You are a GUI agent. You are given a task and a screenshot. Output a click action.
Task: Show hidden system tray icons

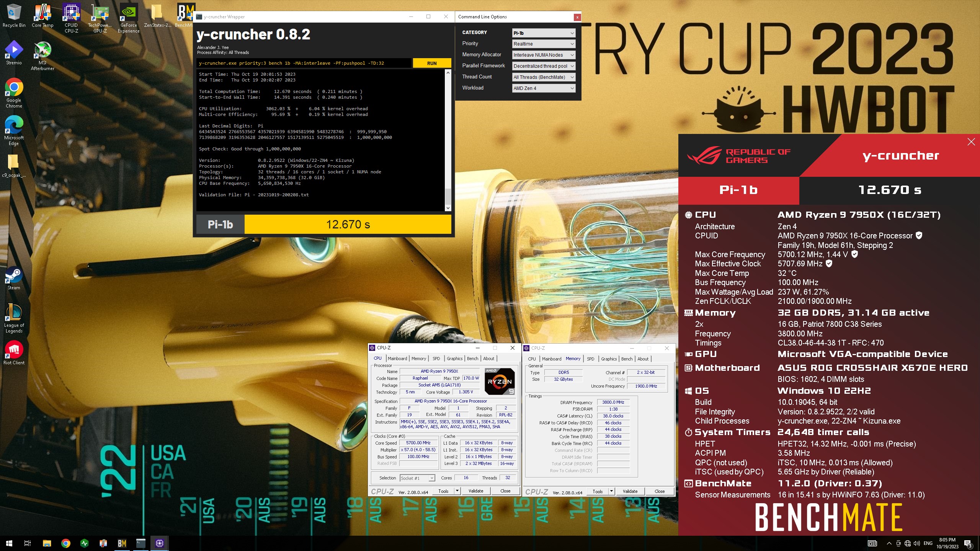pos(889,543)
